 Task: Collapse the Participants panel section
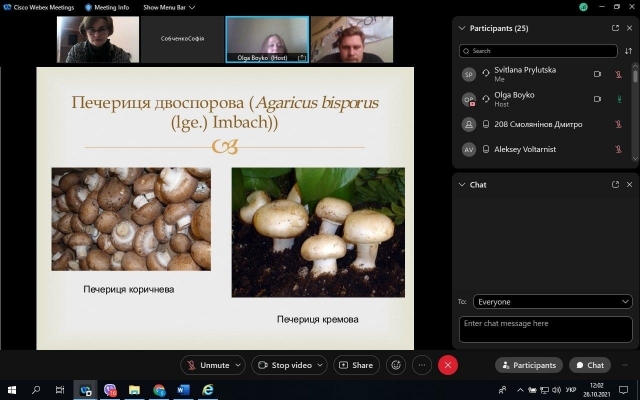click(x=461, y=28)
